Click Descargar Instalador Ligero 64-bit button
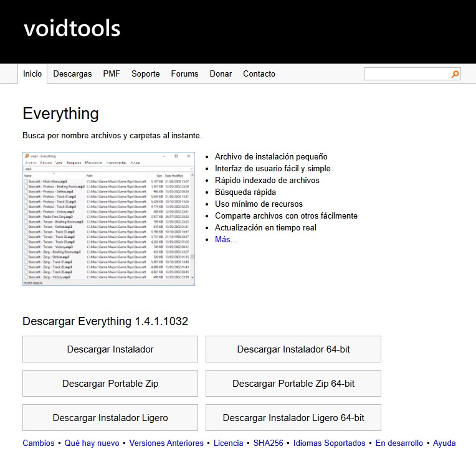 [293, 418]
